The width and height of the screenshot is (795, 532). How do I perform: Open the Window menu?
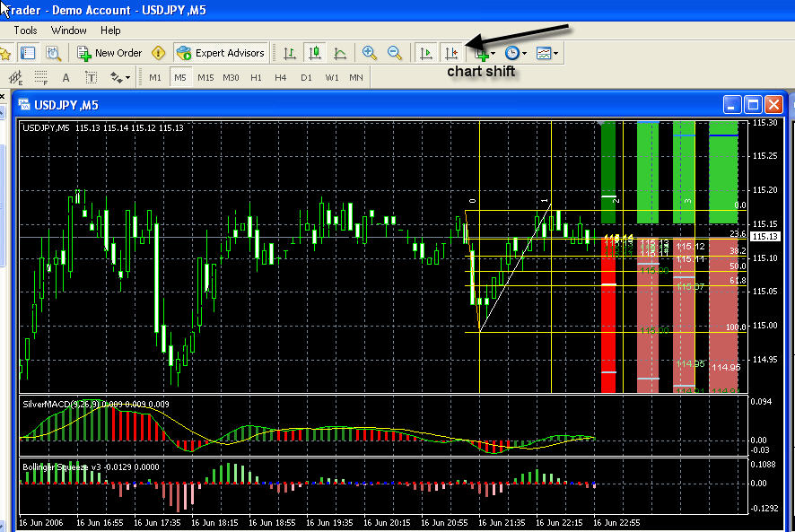tap(69, 31)
